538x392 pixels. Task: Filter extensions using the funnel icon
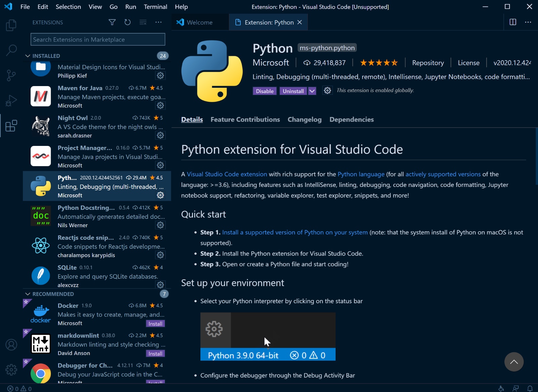(x=112, y=22)
